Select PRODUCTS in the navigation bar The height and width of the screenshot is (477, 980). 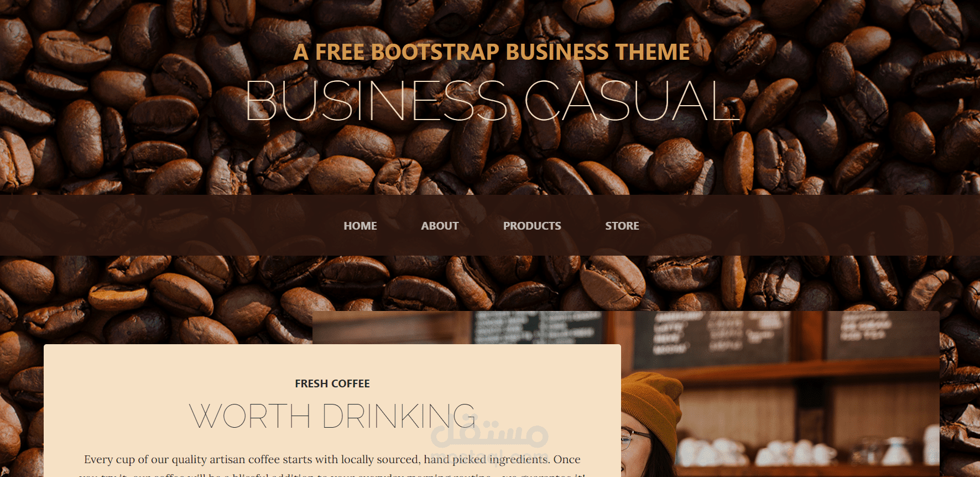(x=532, y=226)
